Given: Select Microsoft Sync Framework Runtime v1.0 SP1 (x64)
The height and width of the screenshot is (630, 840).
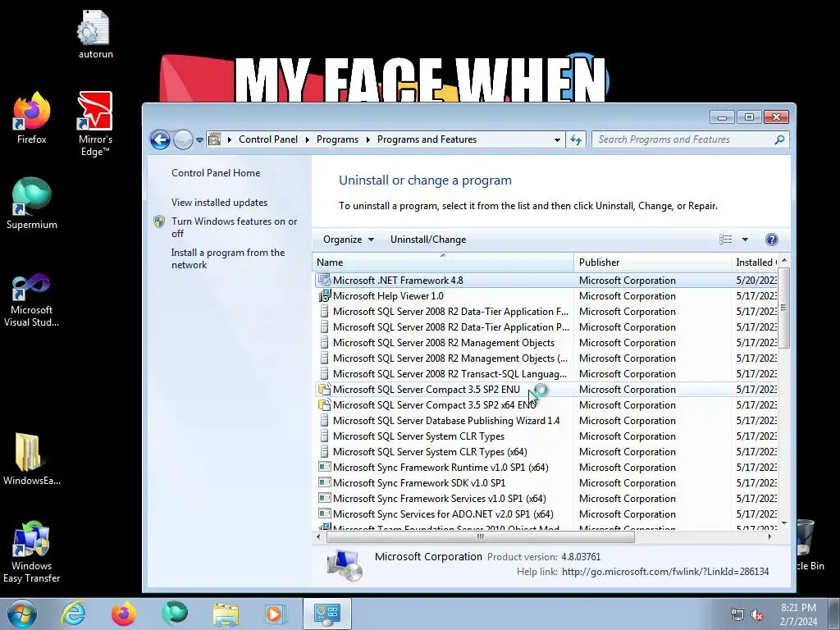Looking at the screenshot, I should coord(546,467).
